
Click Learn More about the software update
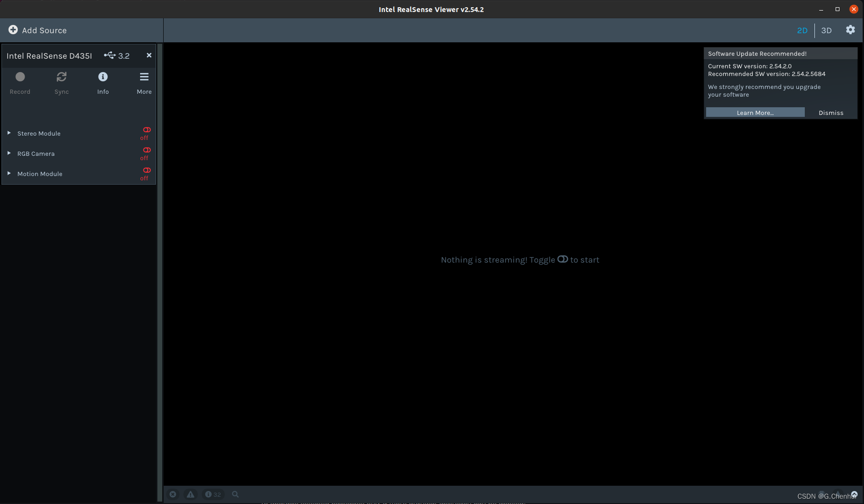coord(755,113)
